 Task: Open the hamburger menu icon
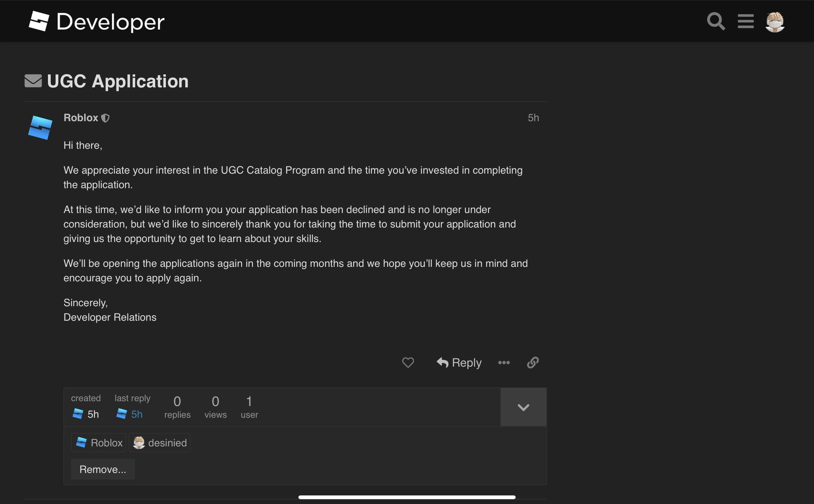(x=746, y=21)
